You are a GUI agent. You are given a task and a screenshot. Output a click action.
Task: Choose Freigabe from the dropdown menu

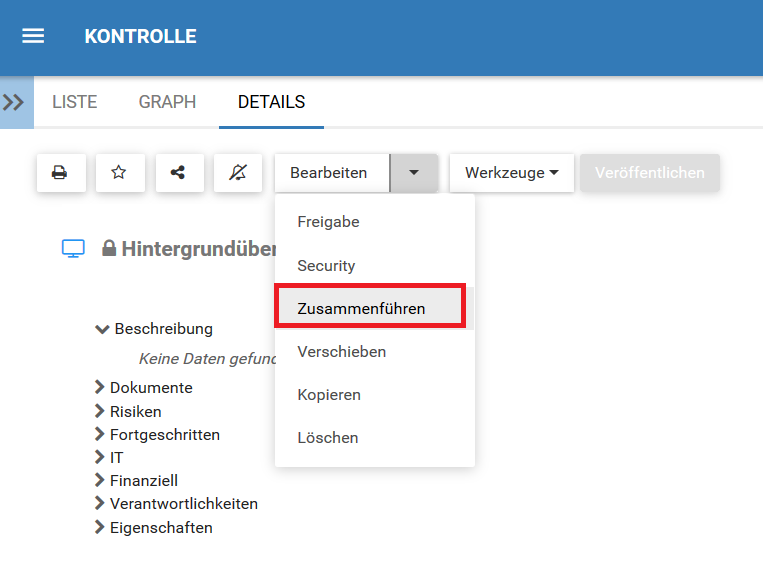(375, 222)
